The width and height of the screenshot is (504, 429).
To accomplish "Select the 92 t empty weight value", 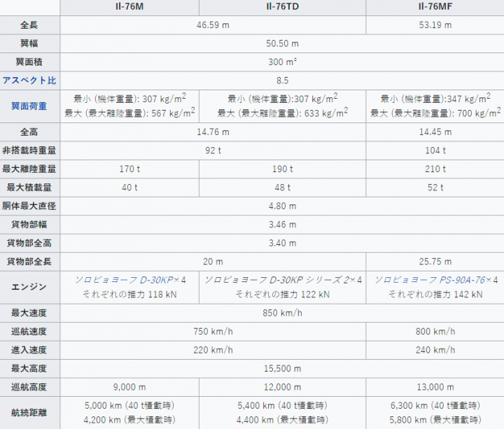I will [x=213, y=150].
